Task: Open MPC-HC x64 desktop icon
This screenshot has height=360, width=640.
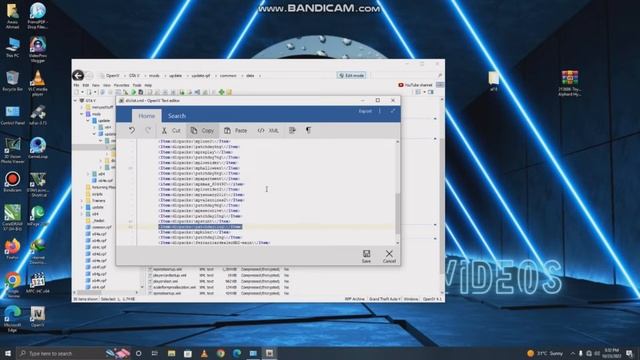Action: 38,283
